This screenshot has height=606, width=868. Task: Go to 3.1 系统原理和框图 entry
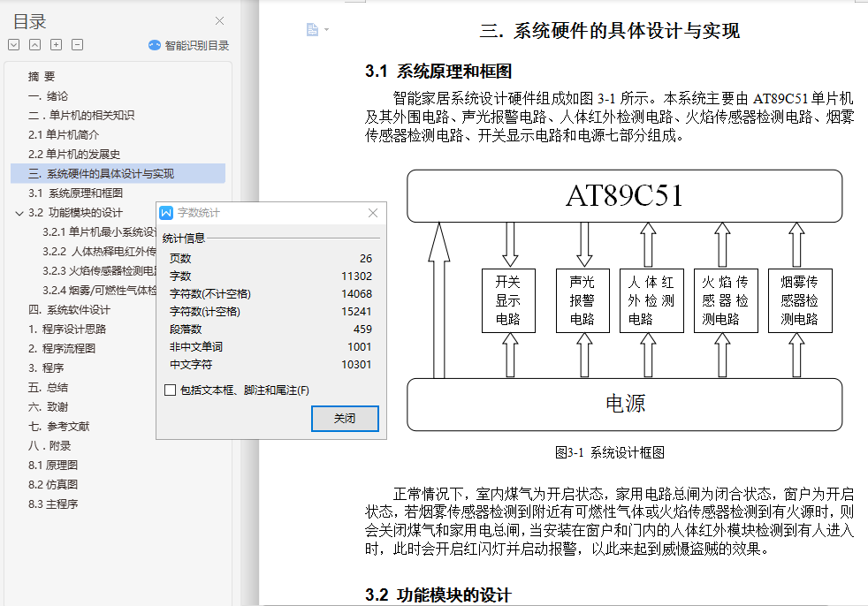[75, 193]
